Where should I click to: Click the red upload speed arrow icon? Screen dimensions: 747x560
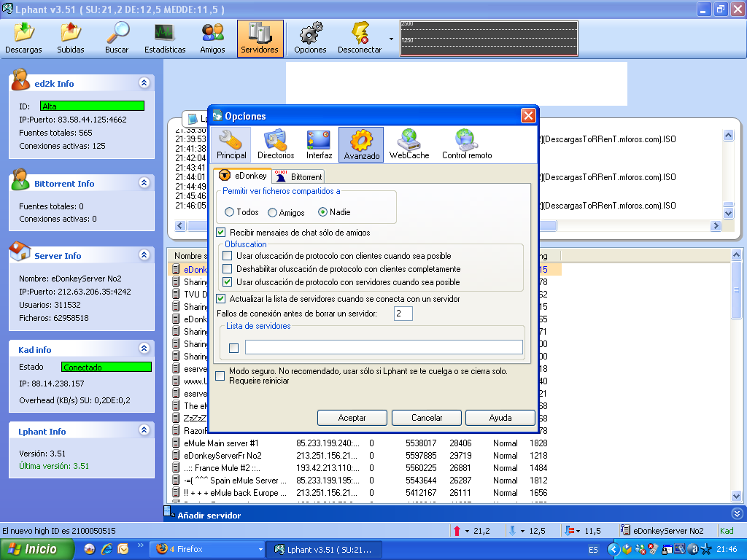coord(457,531)
